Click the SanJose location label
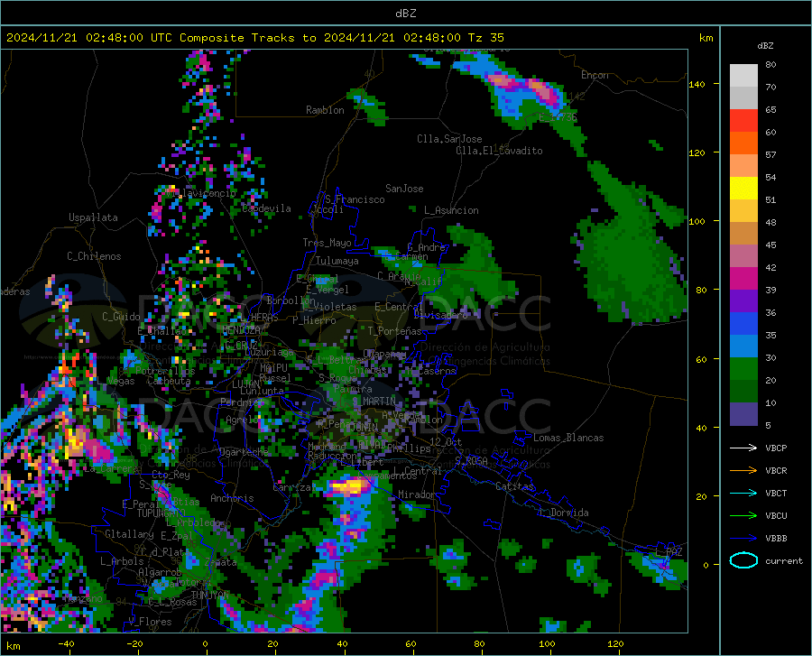 tap(404, 189)
